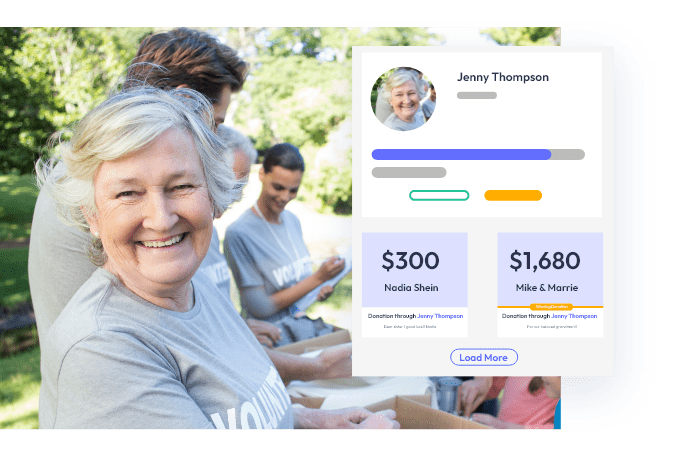Click the gray placeholder line under Jenny Thompson
Screen dimensions: 674x451
pos(477,95)
